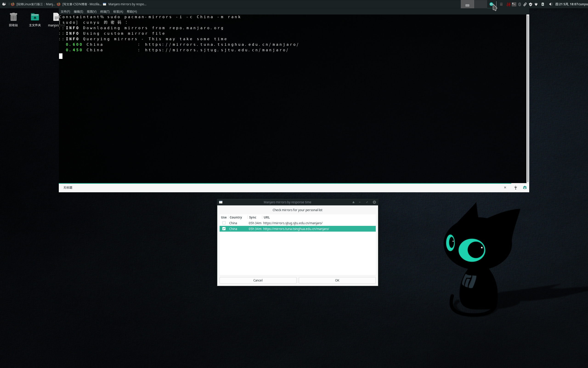
Task: Open the terminal 编辑(E) menu
Action: [78, 11]
